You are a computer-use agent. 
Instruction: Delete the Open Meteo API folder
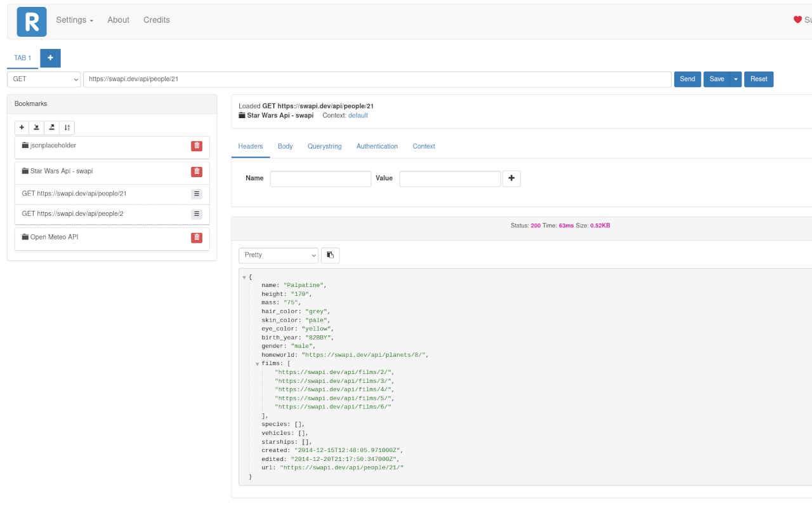(x=197, y=237)
